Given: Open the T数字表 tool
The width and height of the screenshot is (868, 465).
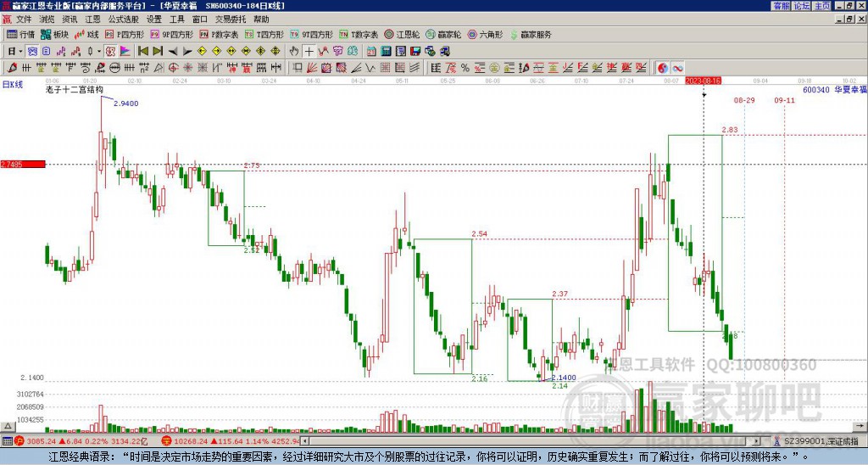Looking at the screenshot, I should 359,34.
